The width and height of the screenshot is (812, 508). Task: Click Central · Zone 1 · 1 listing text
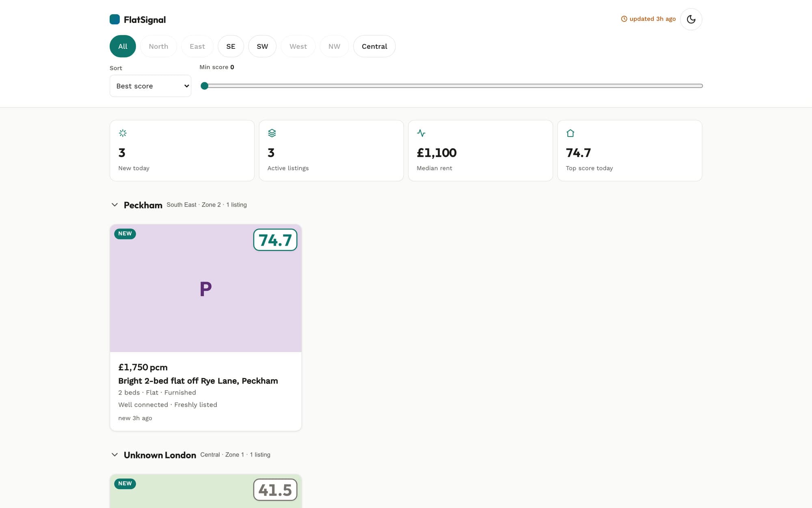pos(235,455)
